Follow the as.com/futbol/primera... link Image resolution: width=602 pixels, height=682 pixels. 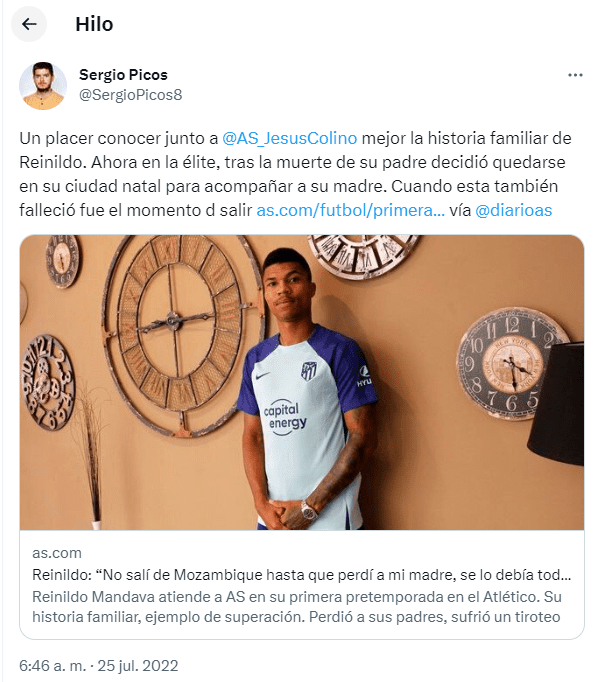click(351, 210)
